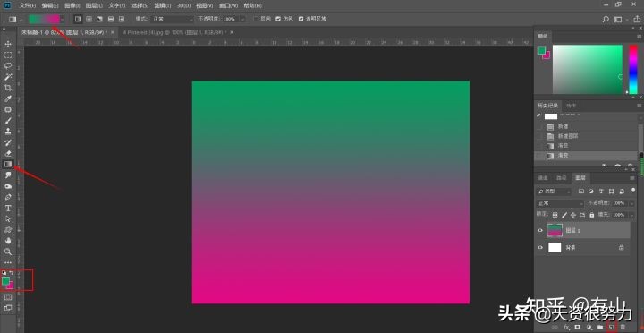Viewport: 644px width, 333px height.
Task: Select the Brush tool
Action: point(8,121)
